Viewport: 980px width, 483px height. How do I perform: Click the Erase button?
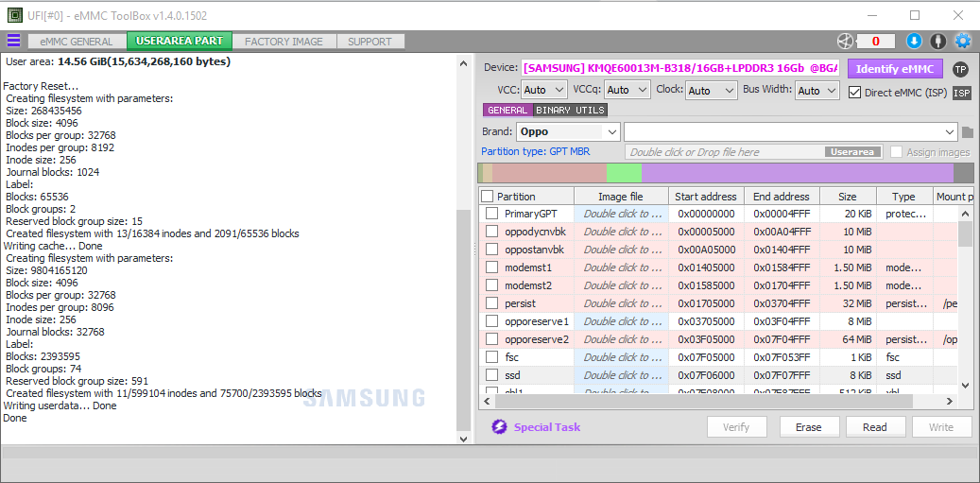809,427
